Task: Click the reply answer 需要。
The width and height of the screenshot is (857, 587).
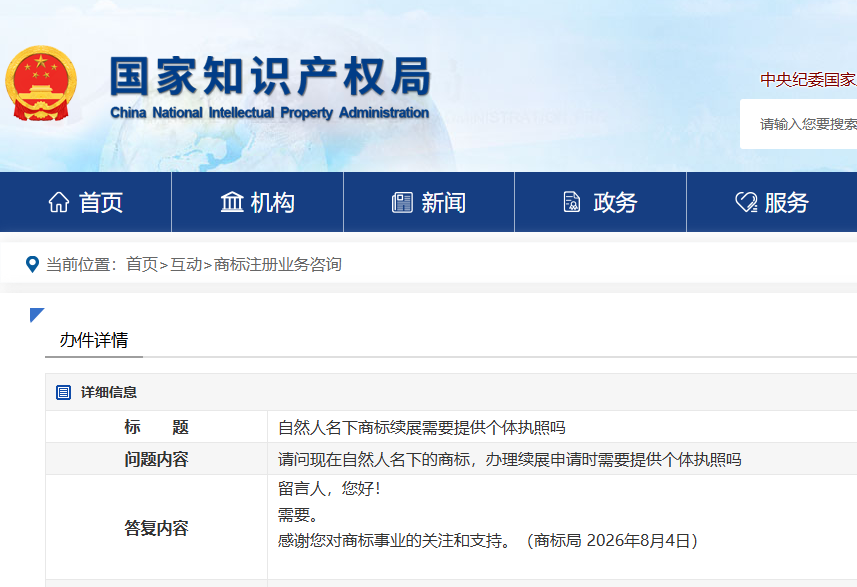Action: 298,515
